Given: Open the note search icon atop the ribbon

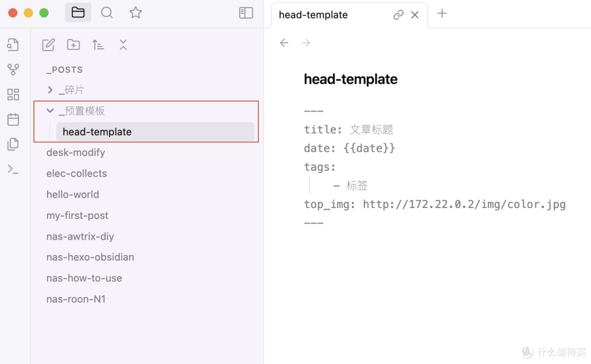Looking at the screenshot, I should [13, 44].
